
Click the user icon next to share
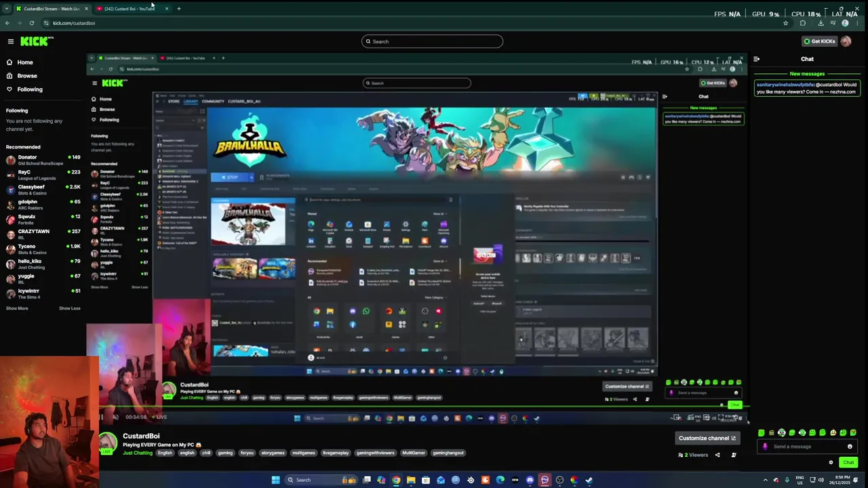tap(733, 455)
